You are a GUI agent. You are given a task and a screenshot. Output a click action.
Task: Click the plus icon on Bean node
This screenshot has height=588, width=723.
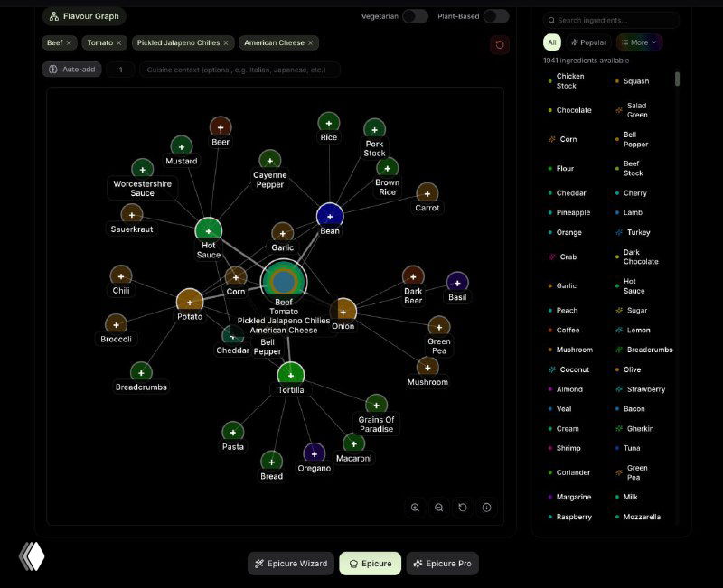click(330, 216)
